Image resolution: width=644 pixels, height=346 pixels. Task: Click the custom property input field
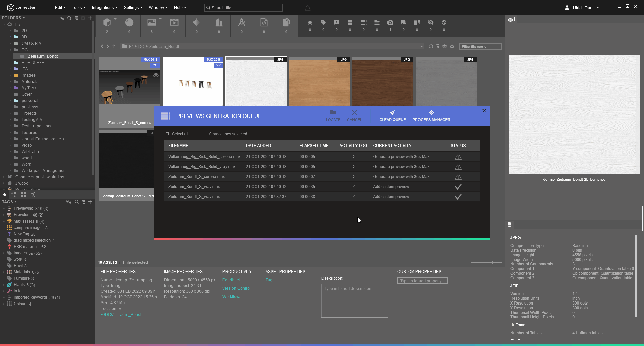coord(422,281)
